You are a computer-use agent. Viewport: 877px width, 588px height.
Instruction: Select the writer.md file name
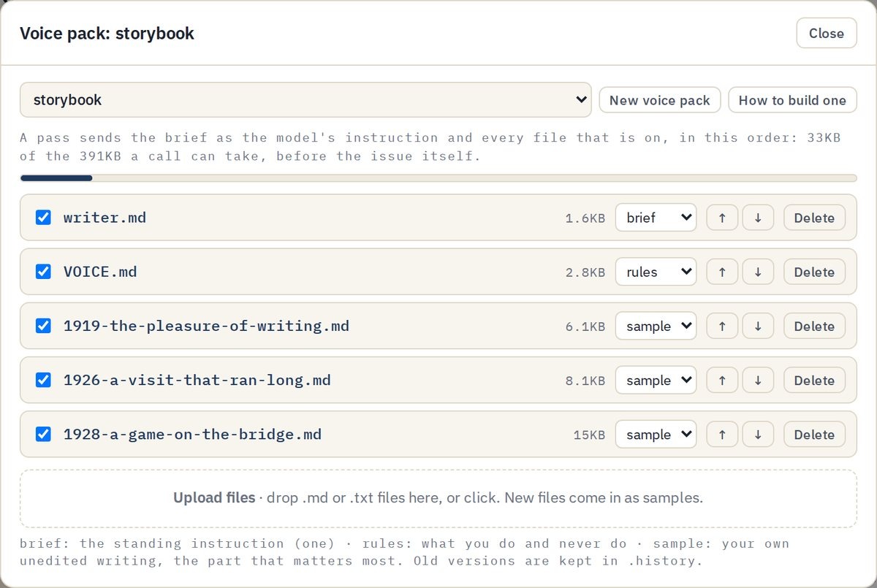click(x=105, y=217)
